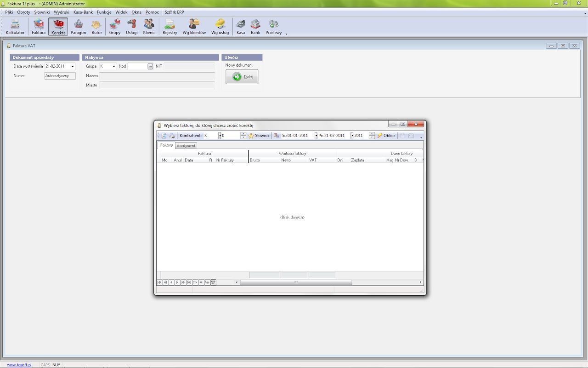The width and height of the screenshot is (588, 368).
Task: Open Paragon from the toolbar
Action: point(79,27)
